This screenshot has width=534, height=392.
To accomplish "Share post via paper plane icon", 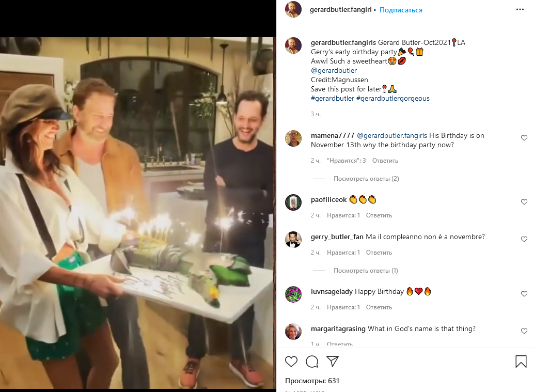I will tap(333, 362).
